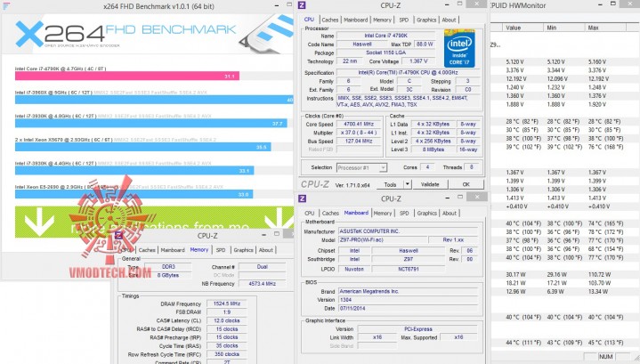Click the Graphic Interface Version "PCI-Express"

[x=418, y=329]
